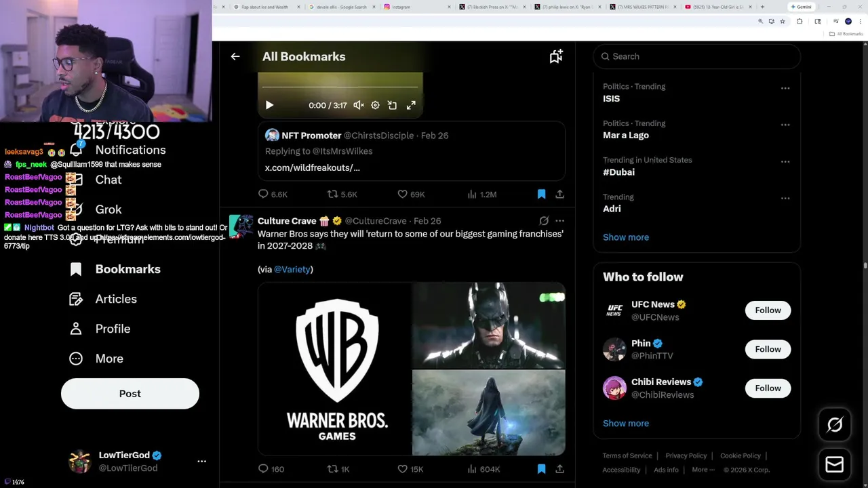Open Chat in the sidebar

click(96, 180)
